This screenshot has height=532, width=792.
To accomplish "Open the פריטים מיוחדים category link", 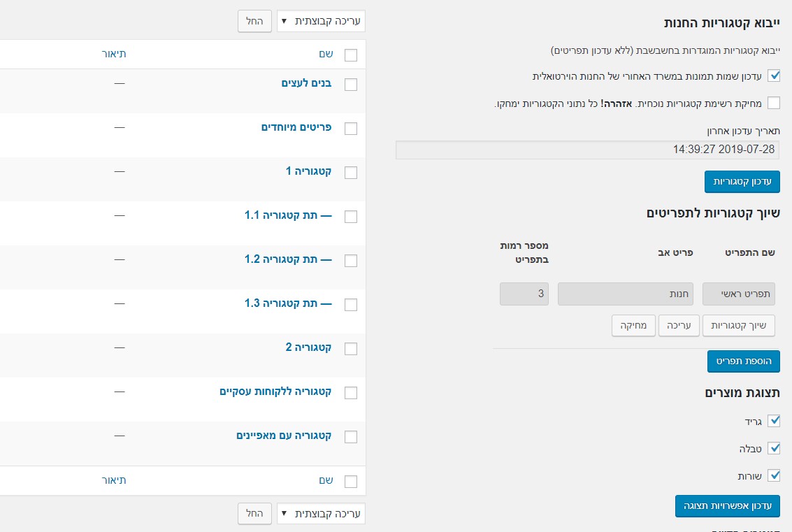I will pos(296,127).
